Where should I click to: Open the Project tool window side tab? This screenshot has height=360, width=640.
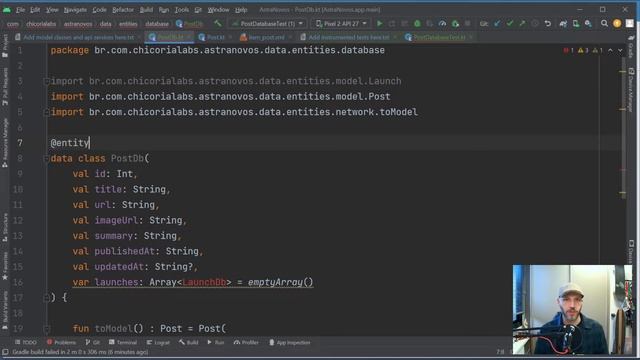[5, 46]
